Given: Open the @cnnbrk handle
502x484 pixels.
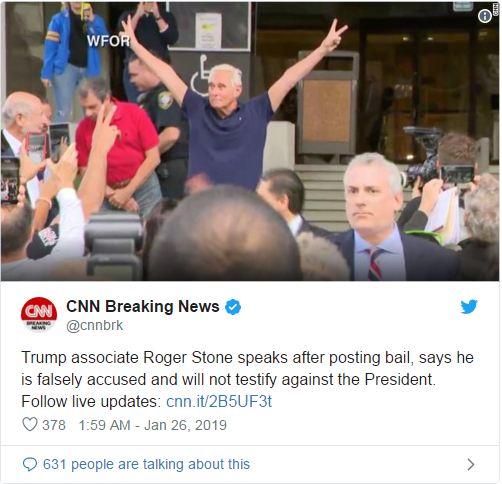Looking at the screenshot, I should [x=95, y=326].
